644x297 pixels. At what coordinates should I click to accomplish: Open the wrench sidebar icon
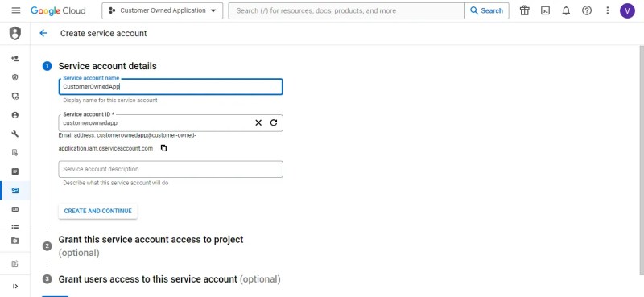15,134
